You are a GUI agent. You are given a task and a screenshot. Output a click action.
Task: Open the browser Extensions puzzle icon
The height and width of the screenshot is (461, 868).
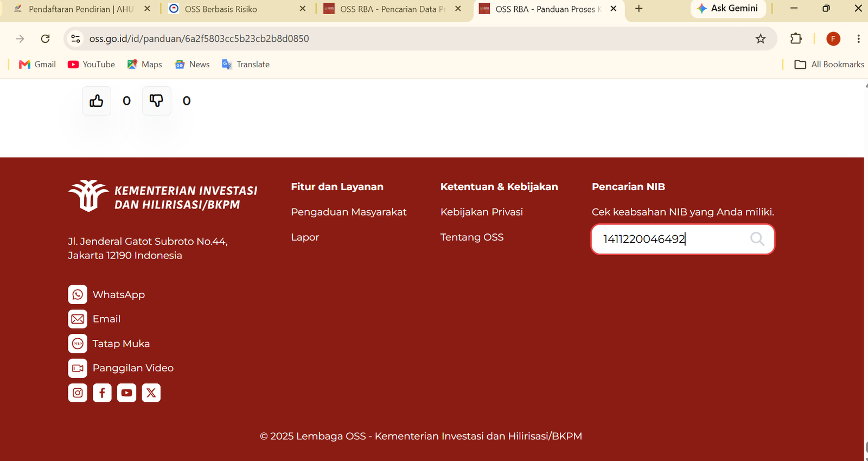coord(796,39)
